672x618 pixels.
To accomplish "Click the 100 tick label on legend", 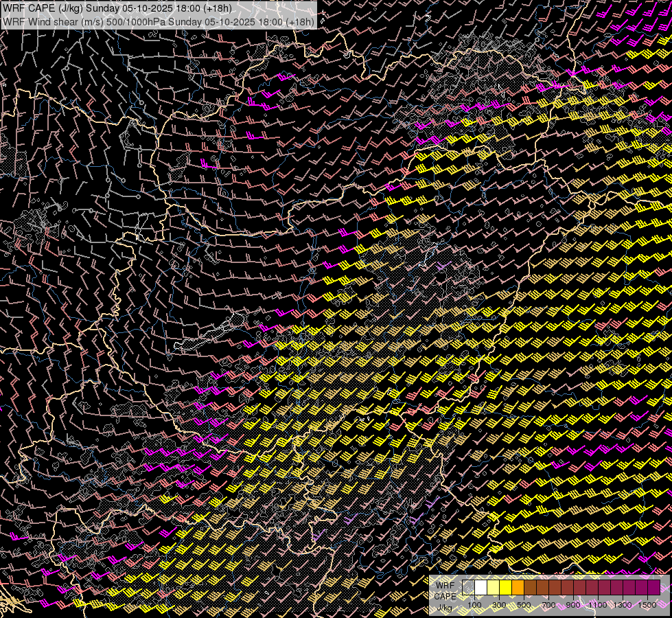I will (474, 605).
